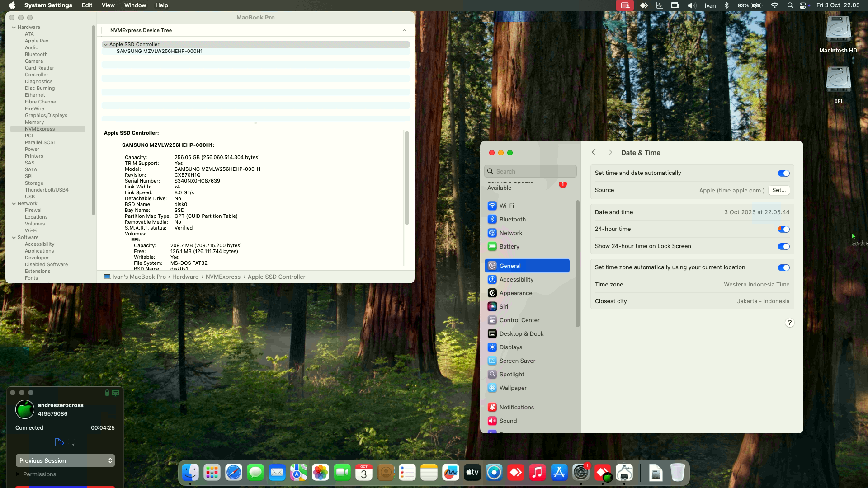868x488 pixels.
Task: Click Hardware in the path bar breadcrumb
Action: pos(185,277)
